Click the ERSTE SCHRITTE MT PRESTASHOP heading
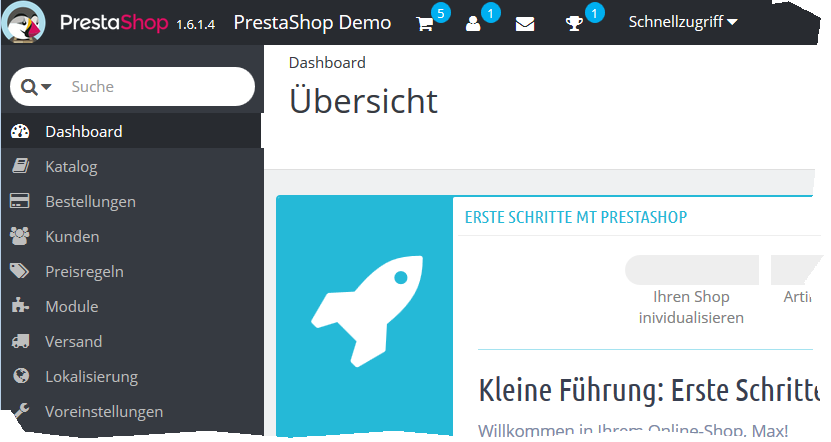 pyautogui.click(x=576, y=217)
